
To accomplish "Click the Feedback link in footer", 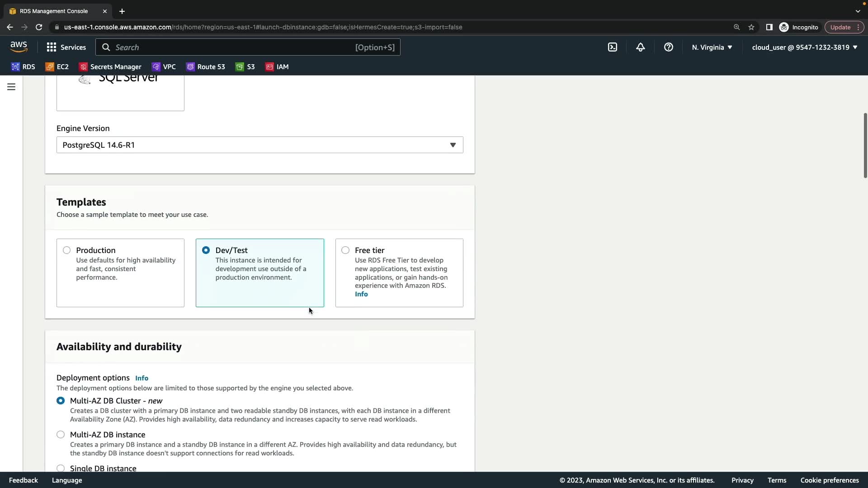I will pyautogui.click(x=24, y=480).
